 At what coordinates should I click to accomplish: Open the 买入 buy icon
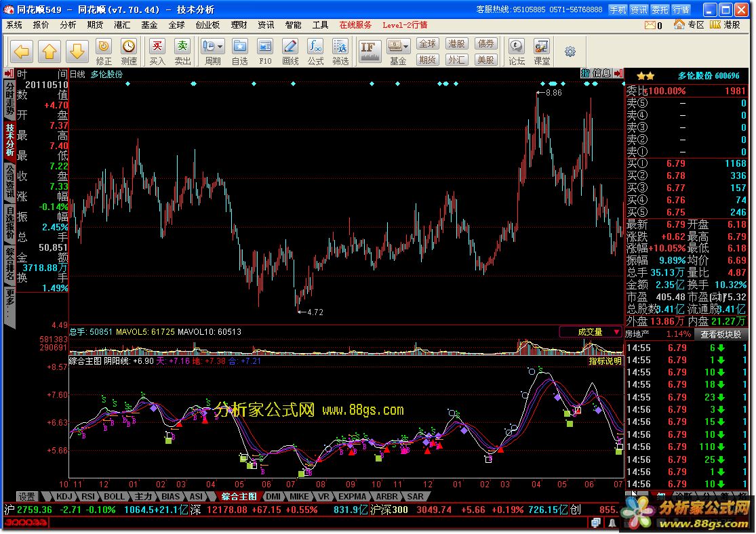157,52
